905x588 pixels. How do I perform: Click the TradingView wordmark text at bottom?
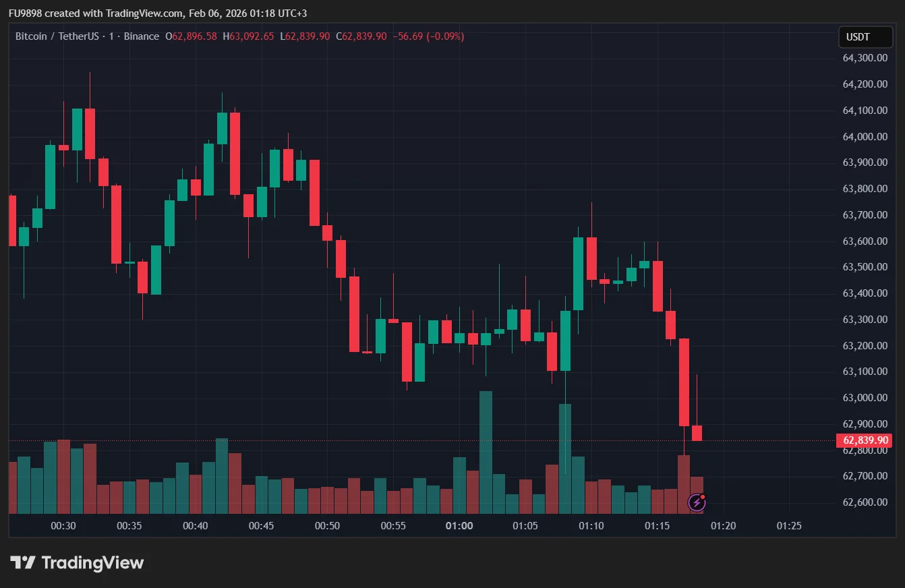click(x=92, y=562)
